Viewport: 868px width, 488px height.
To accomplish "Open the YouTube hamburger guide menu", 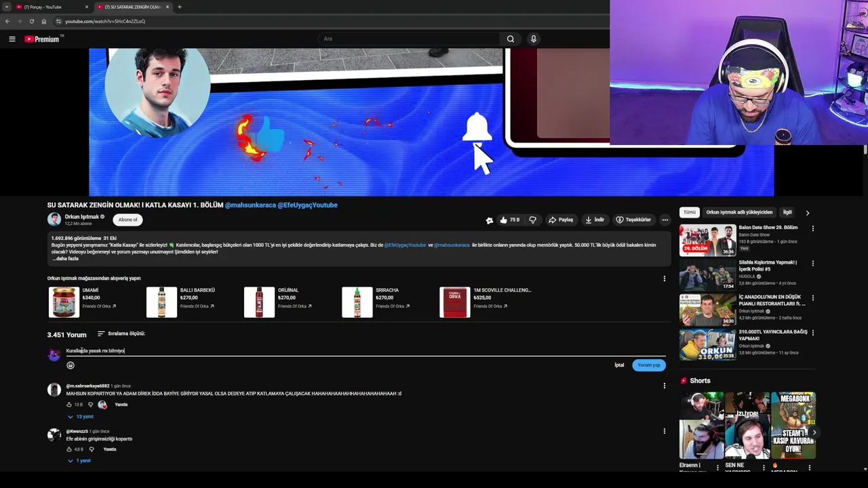I will (12, 39).
